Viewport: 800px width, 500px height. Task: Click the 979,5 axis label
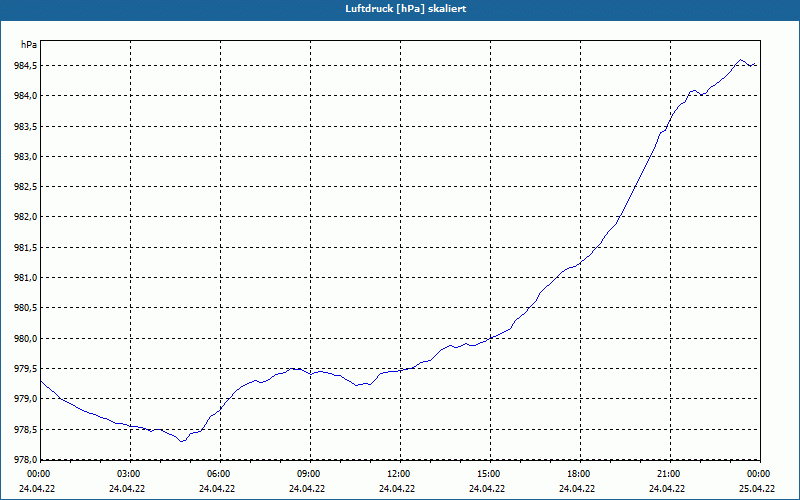(x=25, y=369)
